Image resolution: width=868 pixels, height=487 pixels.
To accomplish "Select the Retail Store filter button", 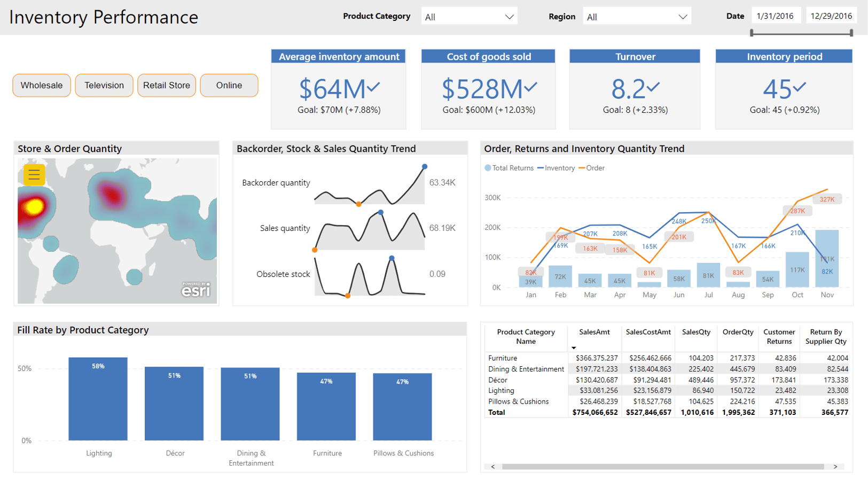I will 166,85.
